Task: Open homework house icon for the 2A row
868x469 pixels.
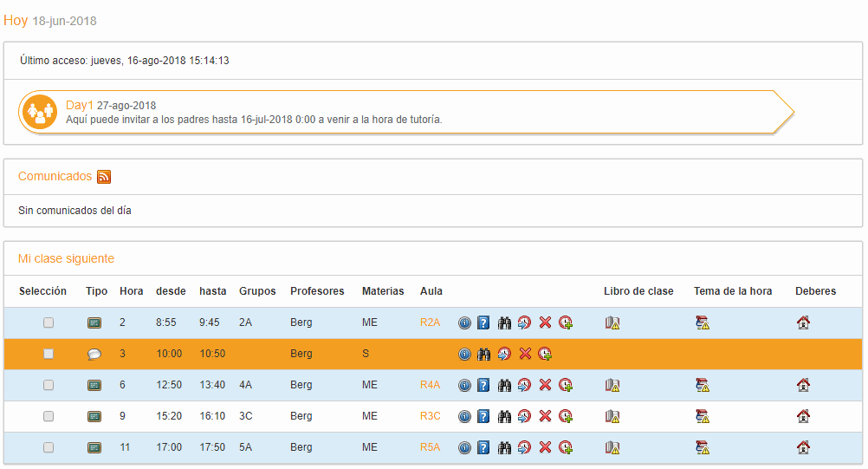Action: click(803, 322)
